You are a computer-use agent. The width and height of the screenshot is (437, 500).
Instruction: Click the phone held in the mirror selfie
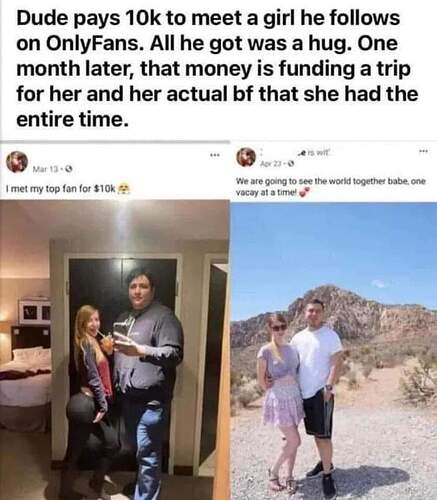point(121,330)
